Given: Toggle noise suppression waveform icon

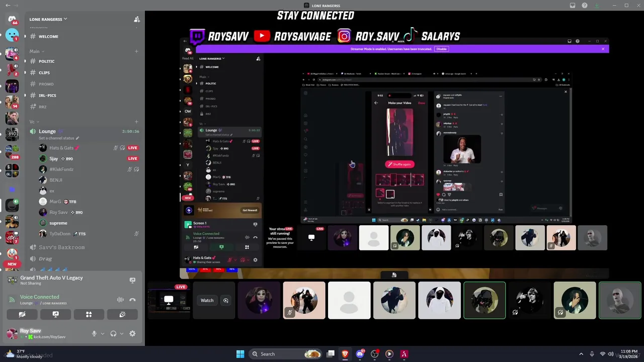Looking at the screenshot, I should [120, 300].
